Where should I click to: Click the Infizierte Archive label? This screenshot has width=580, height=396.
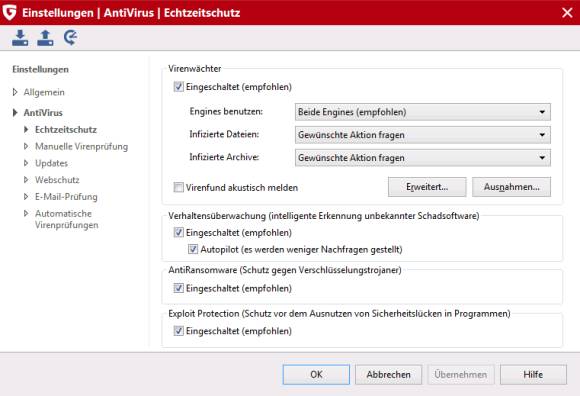pos(224,157)
